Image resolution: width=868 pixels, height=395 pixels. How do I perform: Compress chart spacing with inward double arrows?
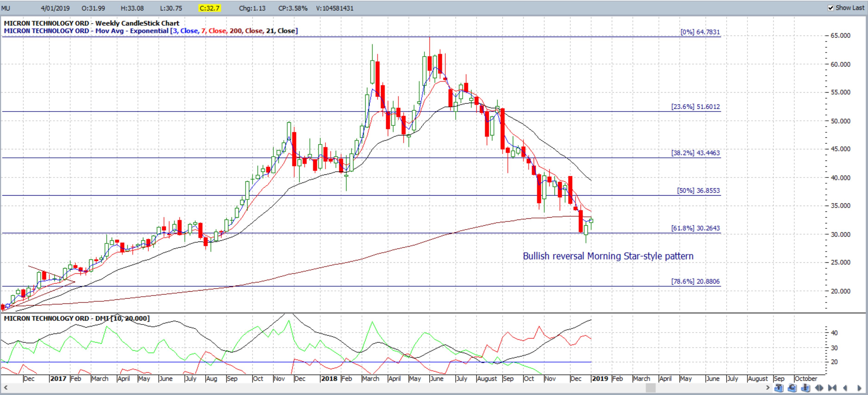(832, 388)
